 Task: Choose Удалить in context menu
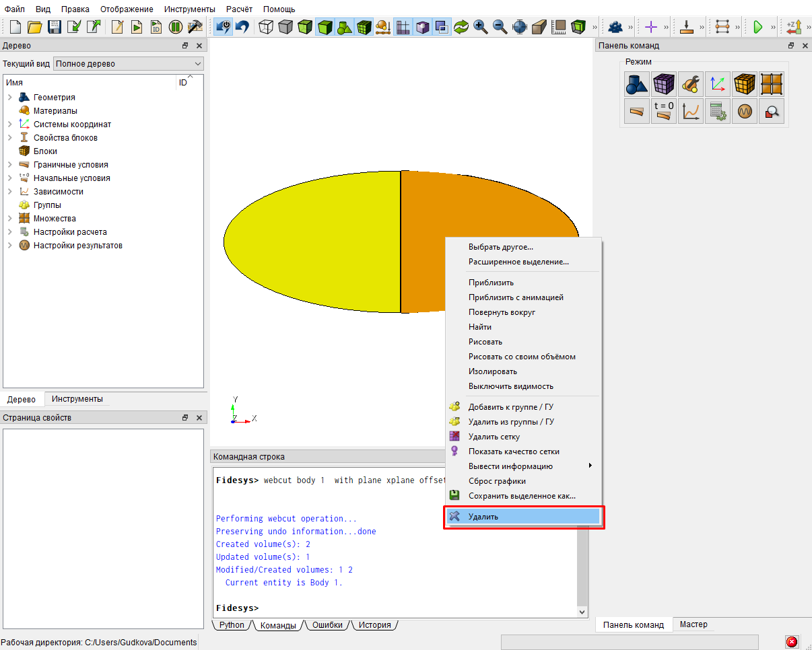point(524,517)
